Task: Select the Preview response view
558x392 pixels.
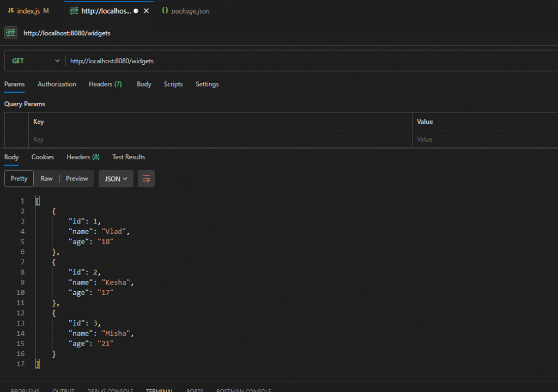Action: 77,179
